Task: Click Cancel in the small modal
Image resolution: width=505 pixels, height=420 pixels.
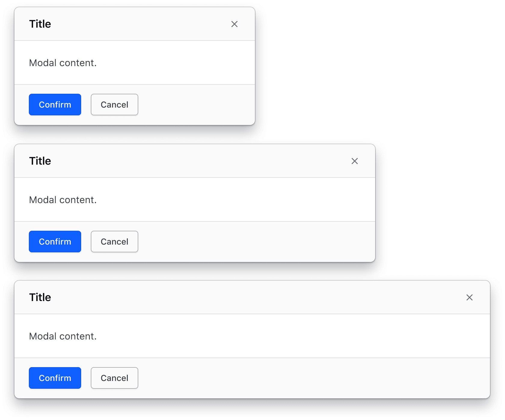Action: point(114,105)
